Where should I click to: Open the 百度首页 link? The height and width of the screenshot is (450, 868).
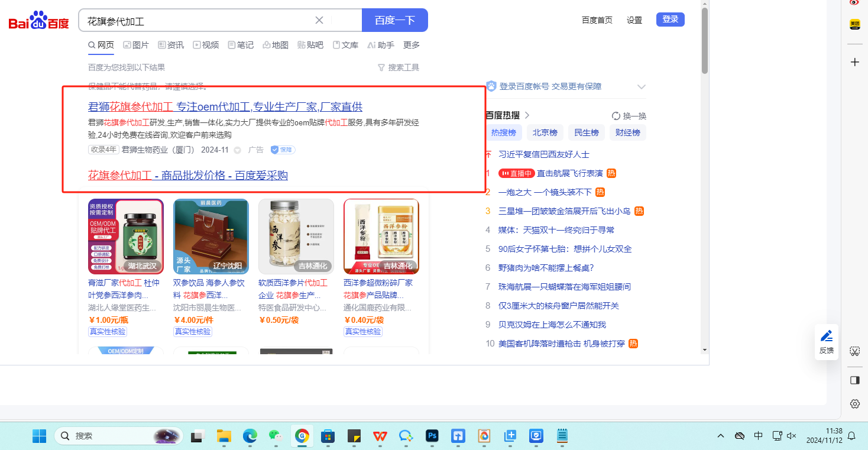click(x=597, y=20)
